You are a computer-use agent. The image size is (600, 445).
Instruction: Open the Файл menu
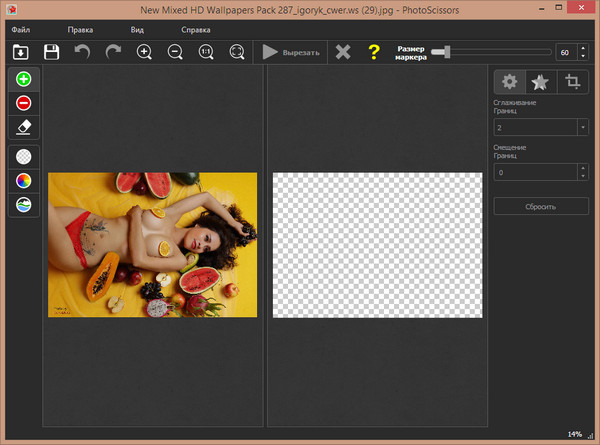[x=21, y=30]
